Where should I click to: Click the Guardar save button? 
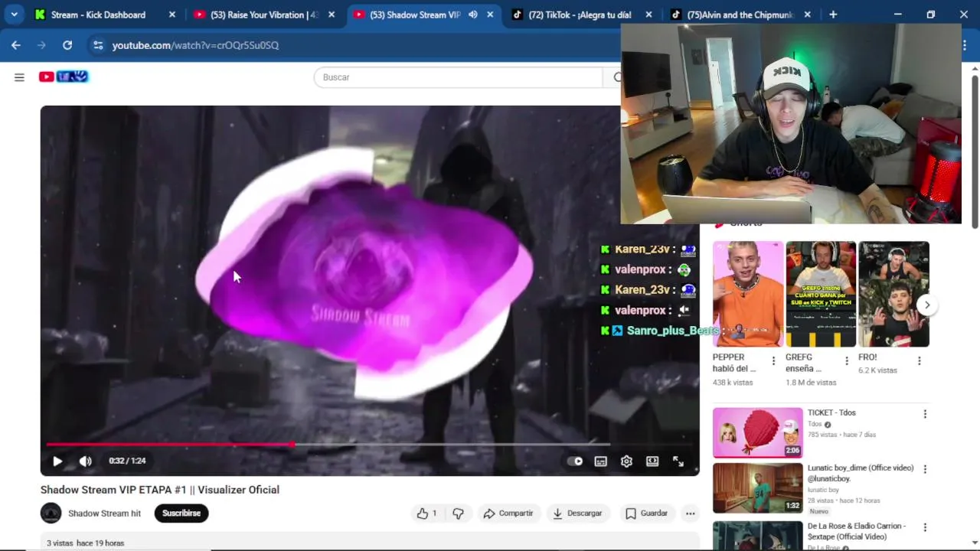[646, 514]
